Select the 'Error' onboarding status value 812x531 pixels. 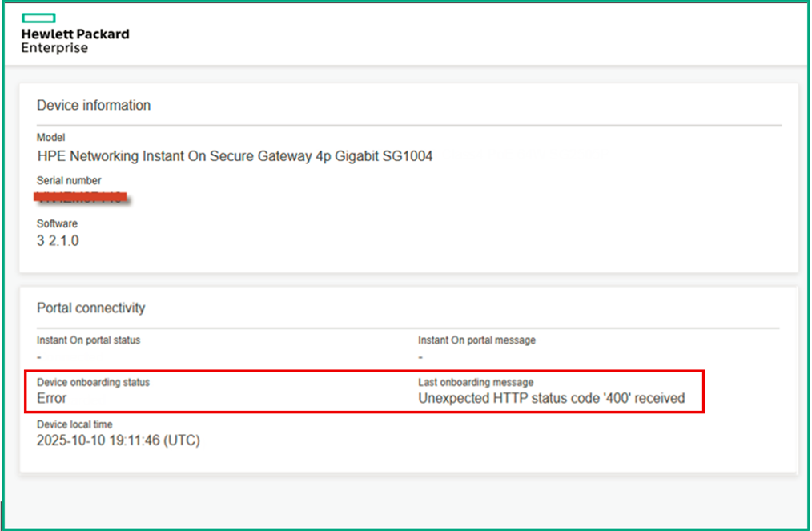click(52, 398)
